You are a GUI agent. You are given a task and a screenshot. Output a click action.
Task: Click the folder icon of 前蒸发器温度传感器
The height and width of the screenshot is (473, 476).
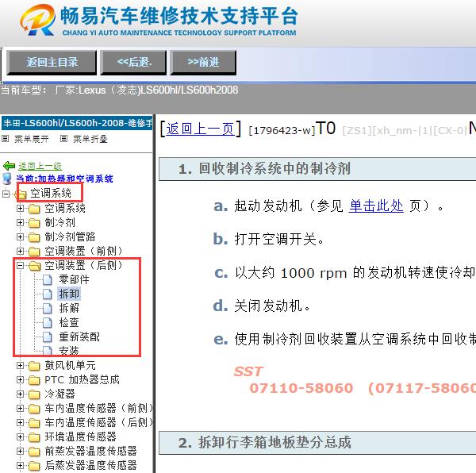point(34,452)
